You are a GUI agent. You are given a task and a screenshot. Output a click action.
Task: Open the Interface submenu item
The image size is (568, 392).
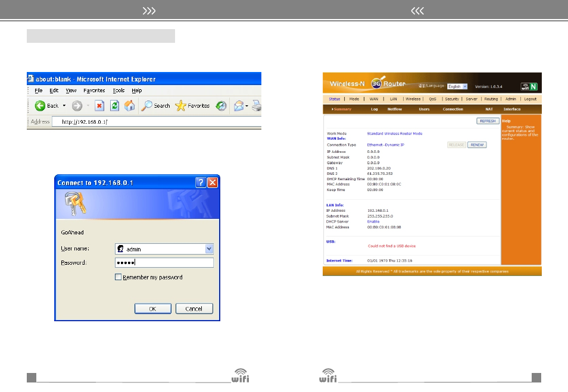coord(512,109)
